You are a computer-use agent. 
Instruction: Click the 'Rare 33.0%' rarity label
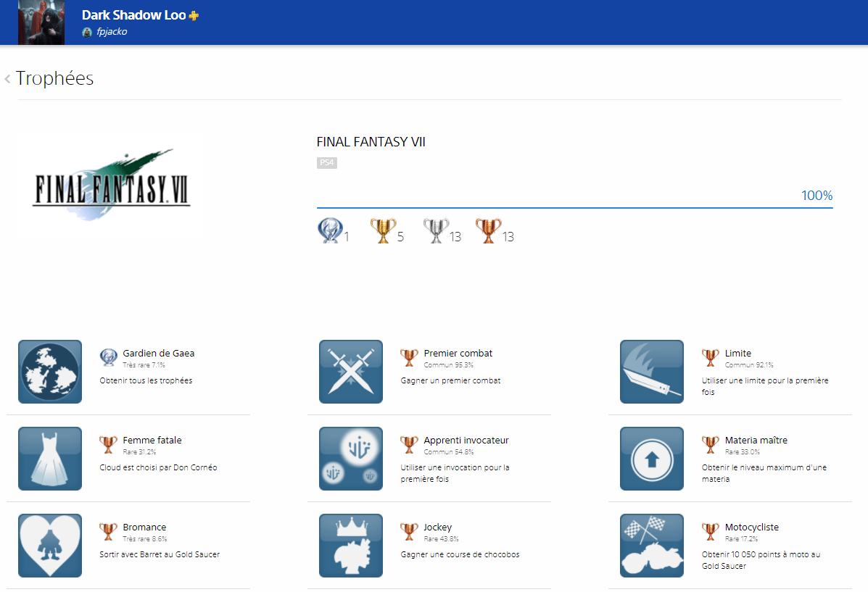pyautogui.click(x=743, y=452)
